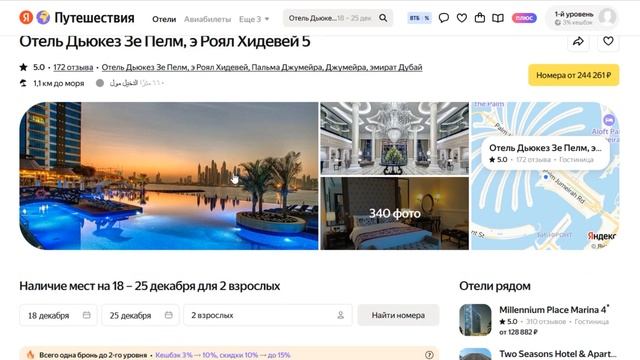The width and height of the screenshot is (640, 360).
Task: Open Millennium Place Marina 4 hotel link
Action: coord(554,310)
